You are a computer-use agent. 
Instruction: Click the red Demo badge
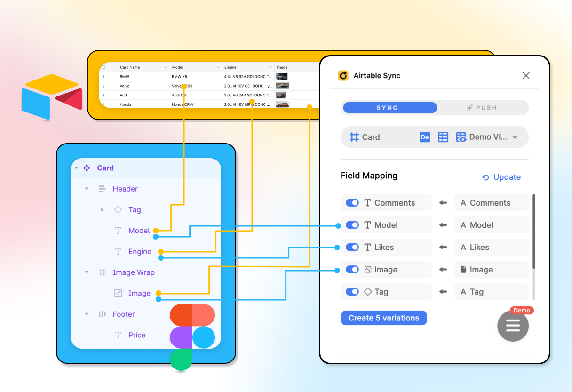pyautogui.click(x=522, y=310)
